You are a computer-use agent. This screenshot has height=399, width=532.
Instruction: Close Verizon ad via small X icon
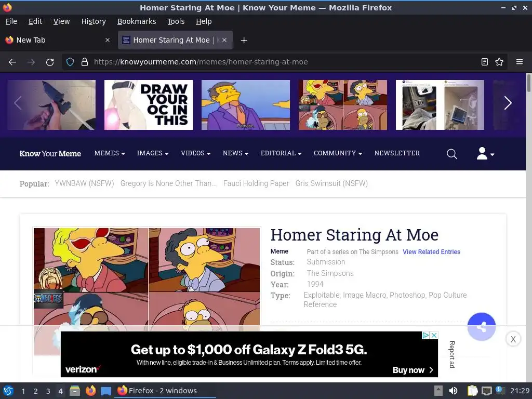pos(434,335)
